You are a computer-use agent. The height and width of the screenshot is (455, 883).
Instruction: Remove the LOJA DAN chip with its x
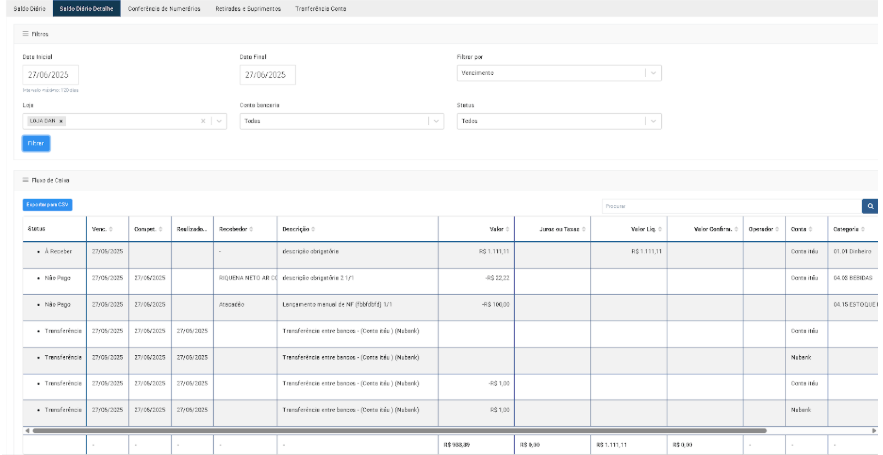61,121
